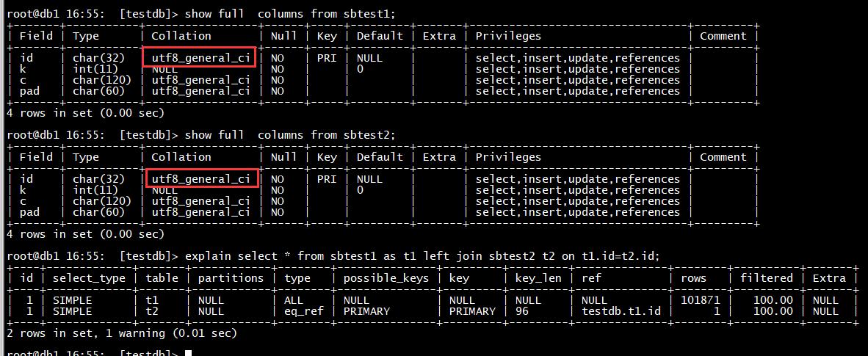Viewport: 868px width, 356px height.
Task: Click the highlighted utf8_general_ci in sbtest2 table
Action: coord(202,178)
